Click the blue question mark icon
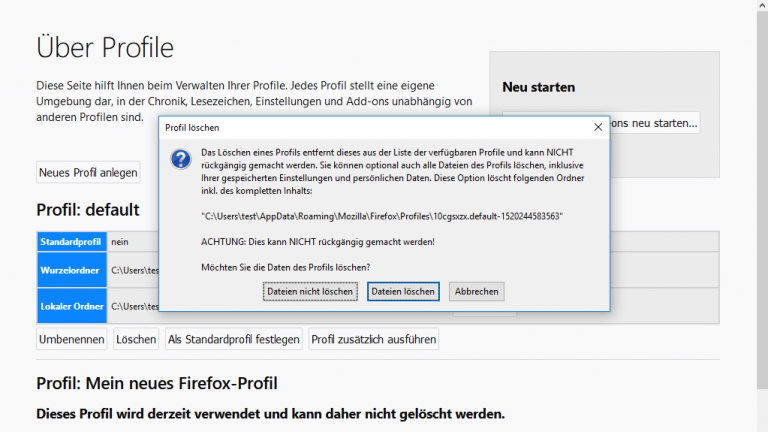 pos(180,160)
